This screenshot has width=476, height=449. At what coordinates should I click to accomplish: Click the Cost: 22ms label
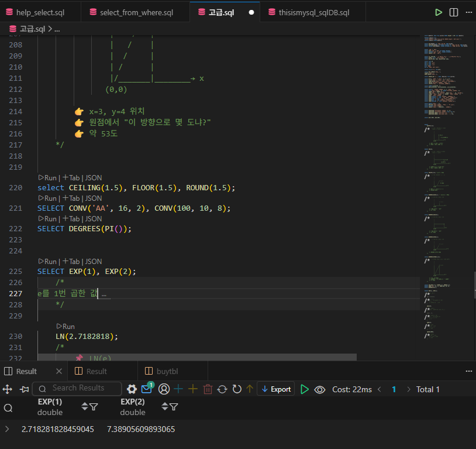coord(352,389)
